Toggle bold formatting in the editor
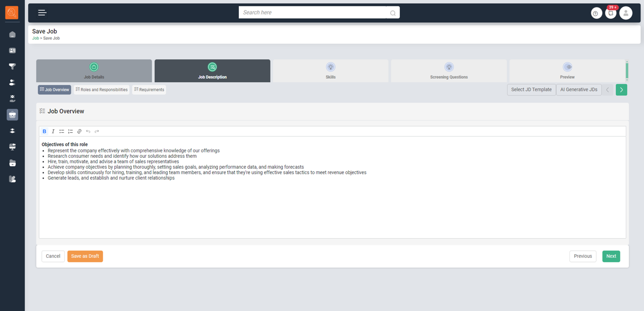The image size is (644, 311). (44, 131)
